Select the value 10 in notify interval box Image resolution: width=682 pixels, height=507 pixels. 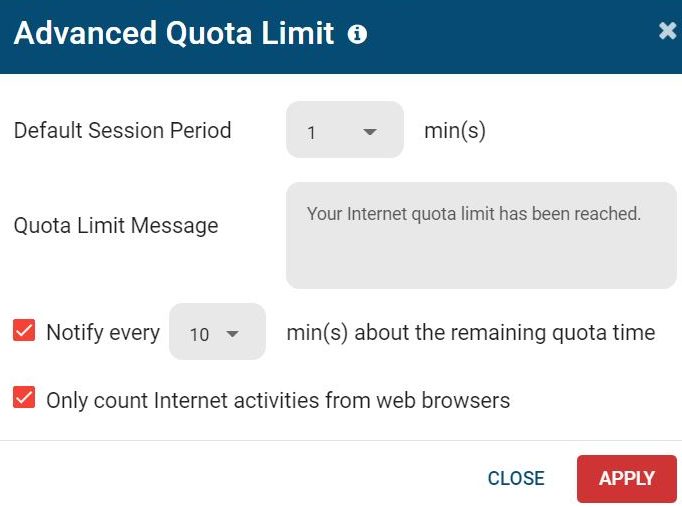(x=200, y=334)
